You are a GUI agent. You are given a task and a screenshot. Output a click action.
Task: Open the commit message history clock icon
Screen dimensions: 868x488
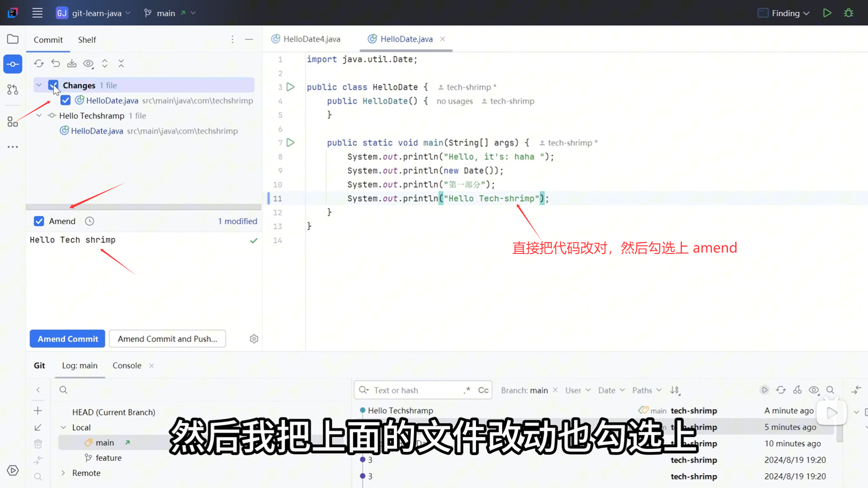[x=90, y=221]
